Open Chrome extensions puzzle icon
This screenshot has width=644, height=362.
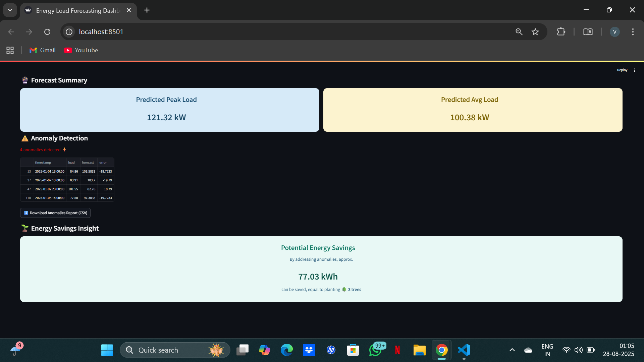pyautogui.click(x=561, y=32)
